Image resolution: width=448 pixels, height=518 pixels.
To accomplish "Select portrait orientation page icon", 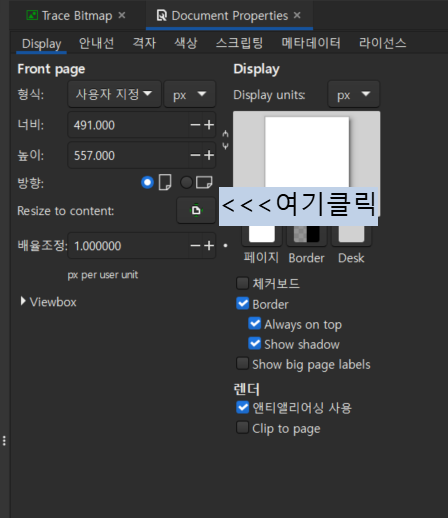I will [x=165, y=182].
